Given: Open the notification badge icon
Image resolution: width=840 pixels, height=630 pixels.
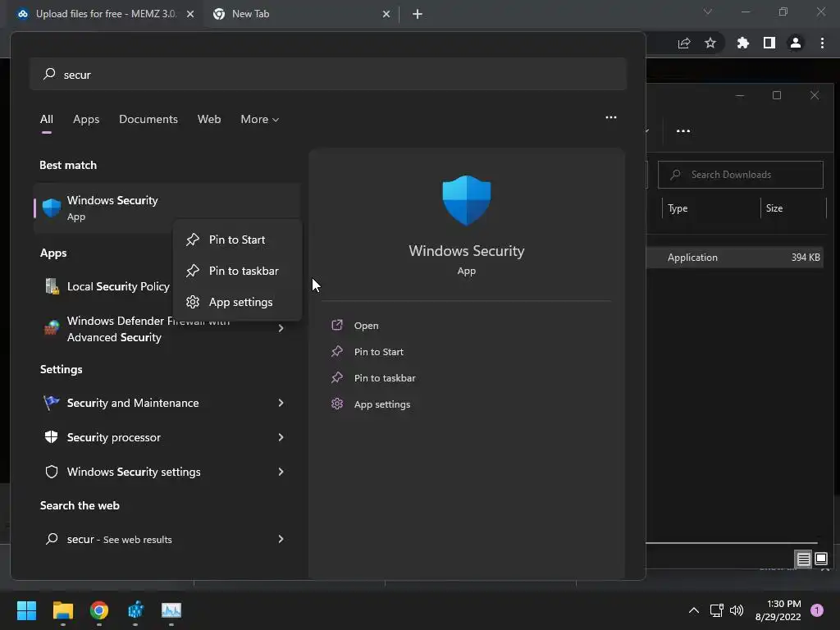Looking at the screenshot, I should point(817,610).
